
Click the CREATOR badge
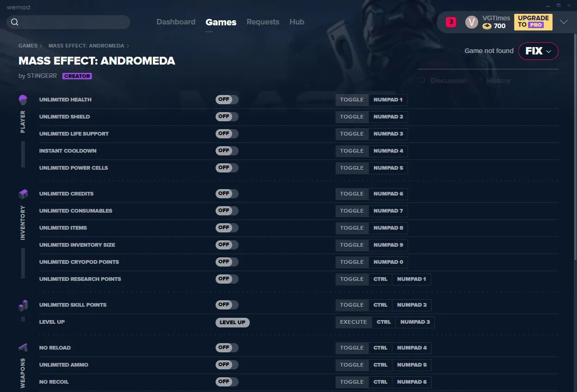77,76
